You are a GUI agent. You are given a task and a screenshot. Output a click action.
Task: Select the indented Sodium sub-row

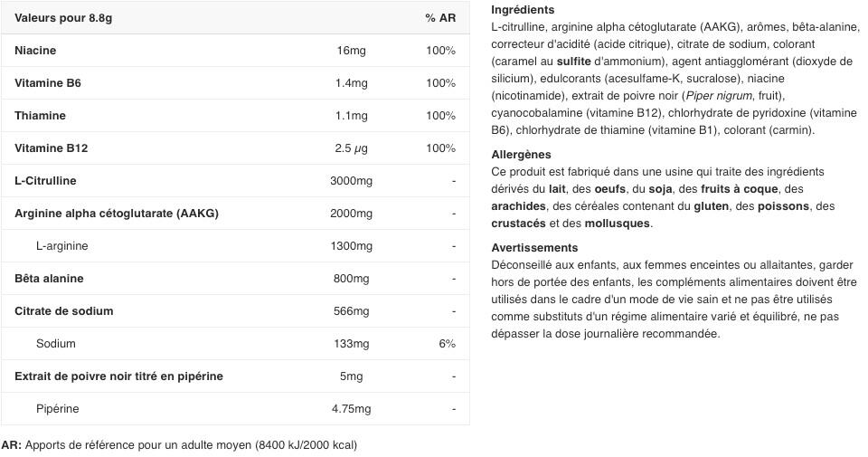[55, 344]
